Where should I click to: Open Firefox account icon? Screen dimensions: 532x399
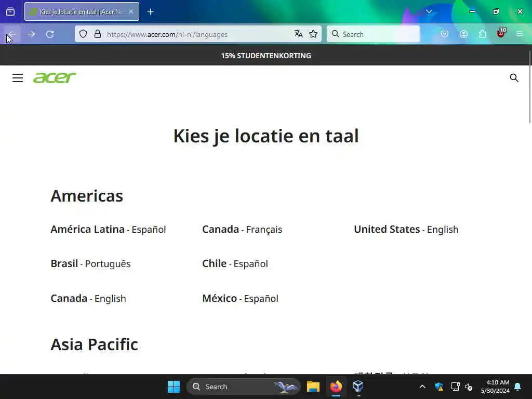(x=463, y=34)
